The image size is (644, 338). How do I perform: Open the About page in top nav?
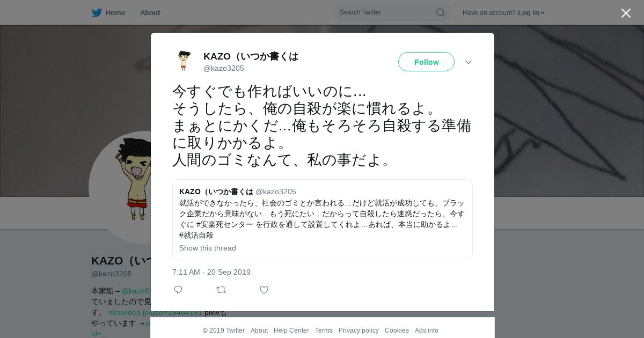pyautogui.click(x=150, y=12)
